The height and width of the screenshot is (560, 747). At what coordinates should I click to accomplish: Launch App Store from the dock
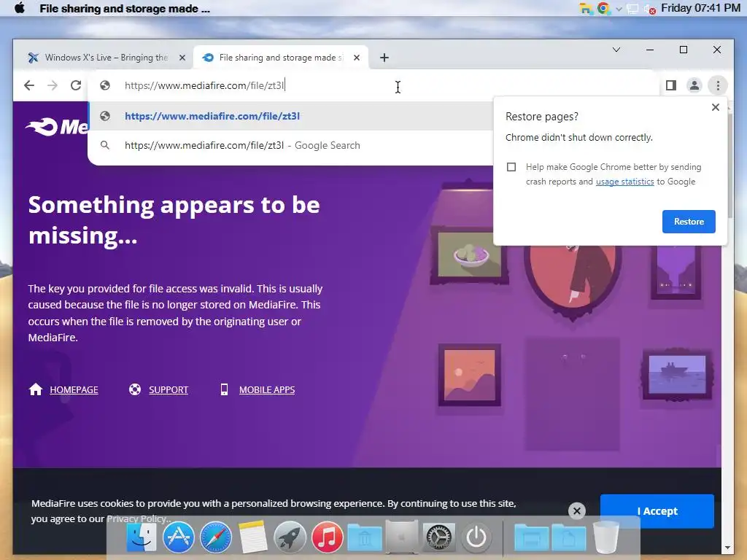point(179,537)
